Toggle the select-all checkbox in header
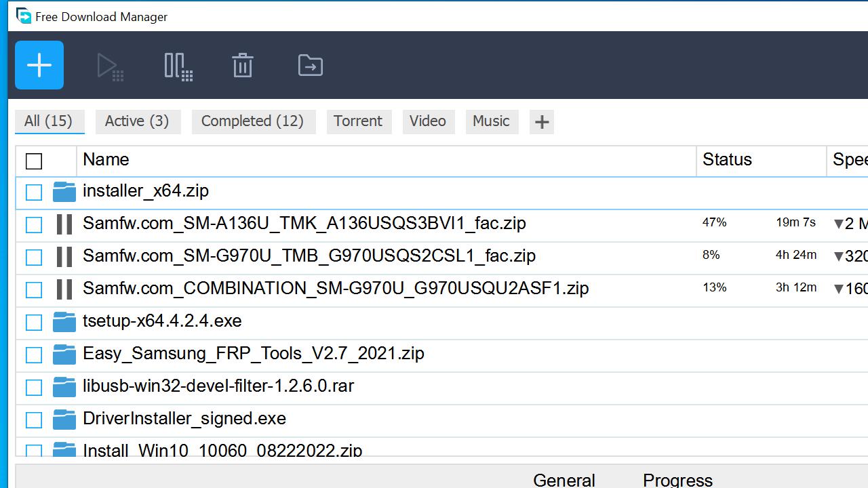The image size is (868, 488). 34,161
